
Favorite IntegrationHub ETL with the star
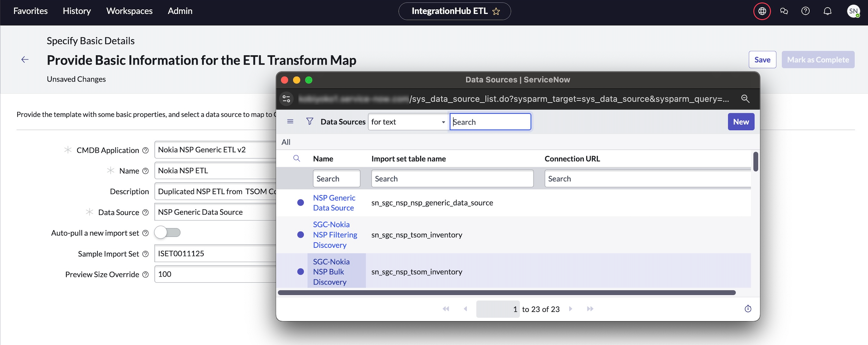496,11
